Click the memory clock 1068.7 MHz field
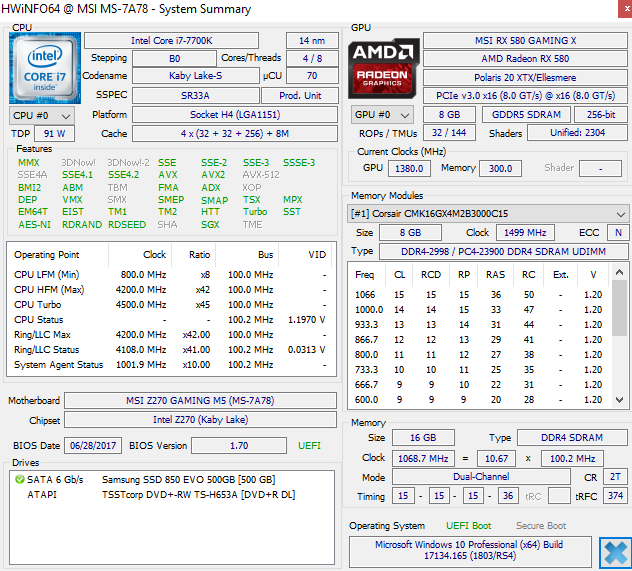Image resolution: width=632 pixels, height=571 pixels. pos(423,459)
